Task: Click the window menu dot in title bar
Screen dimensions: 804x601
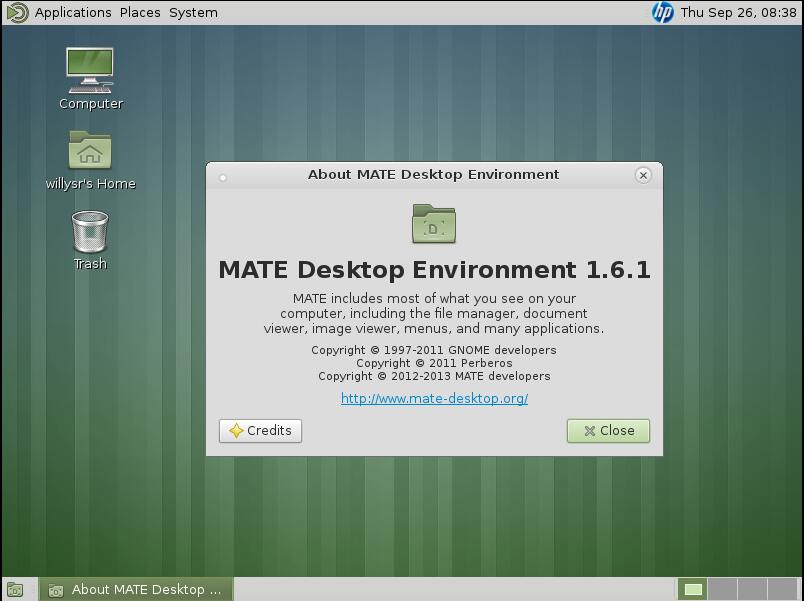Action: [223, 177]
